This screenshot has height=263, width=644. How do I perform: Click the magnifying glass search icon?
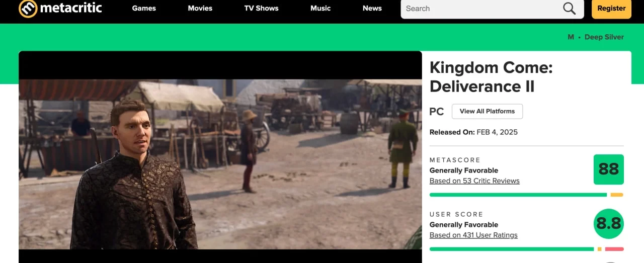point(569,9)
